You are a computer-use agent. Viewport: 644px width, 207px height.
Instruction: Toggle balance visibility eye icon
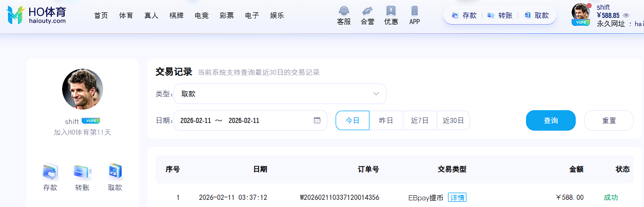click(x=626, y=15)
